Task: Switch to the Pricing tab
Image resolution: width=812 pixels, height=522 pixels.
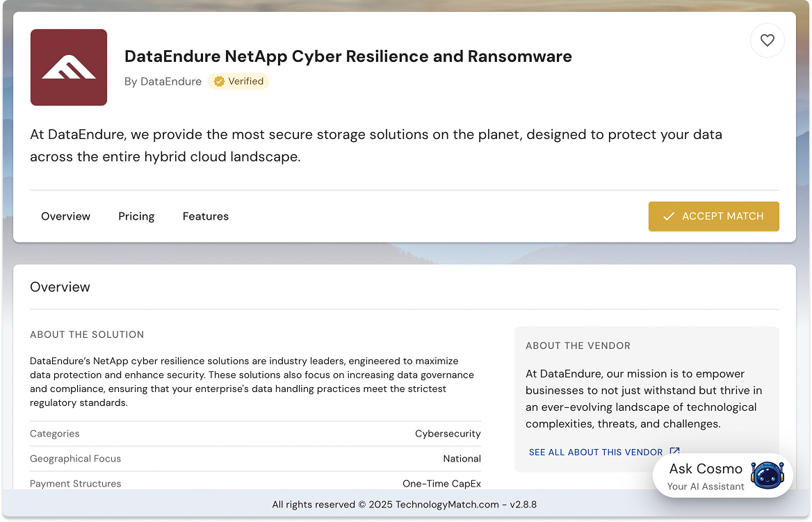Action: [136, 216]
